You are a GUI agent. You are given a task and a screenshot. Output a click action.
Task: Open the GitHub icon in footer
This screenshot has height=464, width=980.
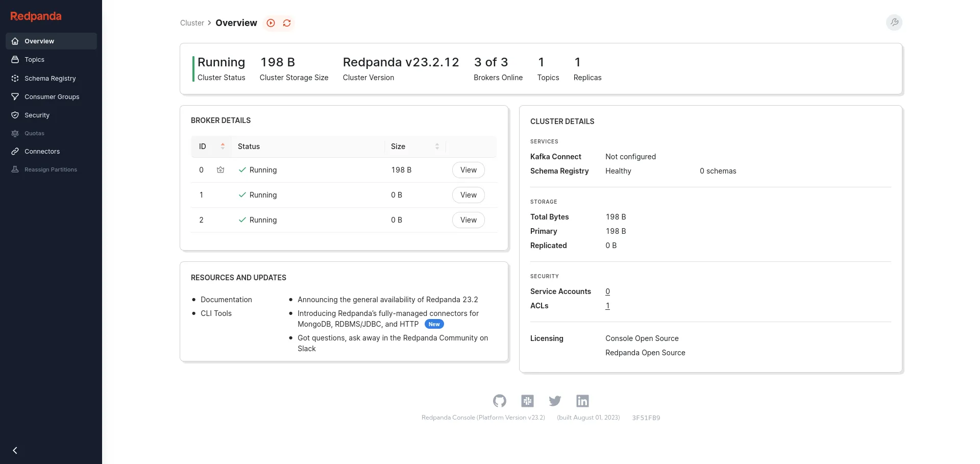500,401
